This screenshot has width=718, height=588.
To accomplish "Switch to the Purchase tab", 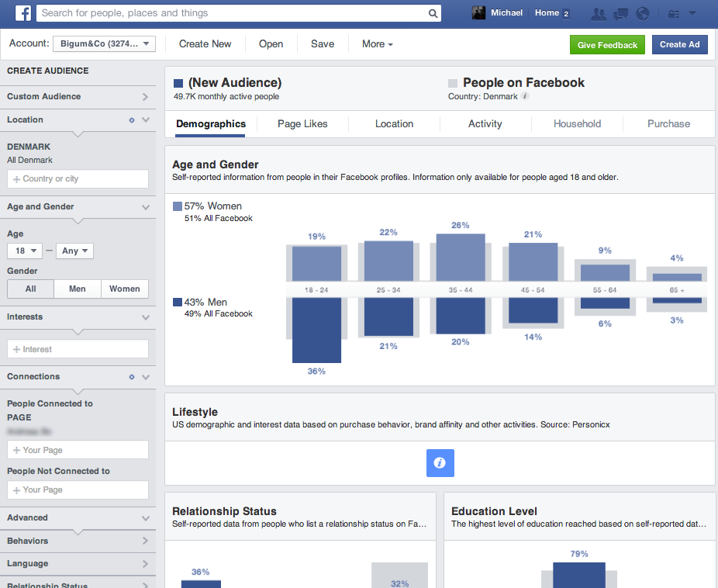I will point(668,124).
